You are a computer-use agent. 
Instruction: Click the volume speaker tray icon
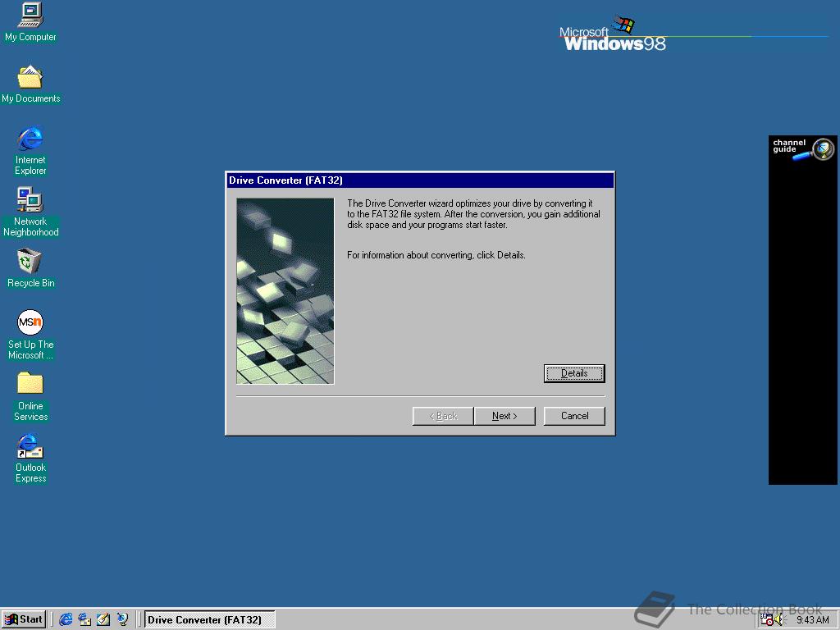779,620
